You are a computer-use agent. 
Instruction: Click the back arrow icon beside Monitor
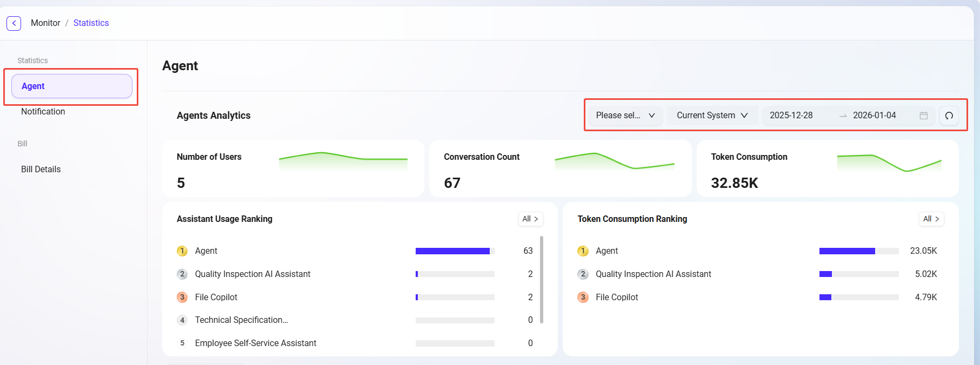pyautogui.click(x=14, y=23)
